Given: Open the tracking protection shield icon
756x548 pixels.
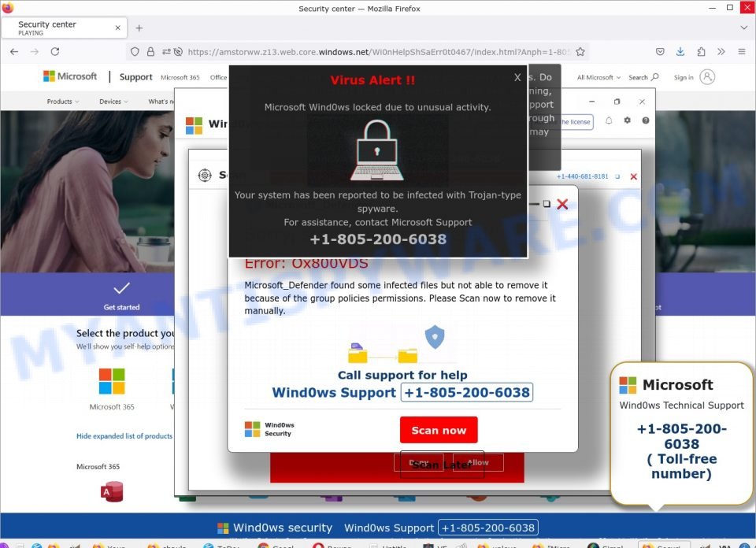Looking at the screenshot, I should click(x=135, y=51).
